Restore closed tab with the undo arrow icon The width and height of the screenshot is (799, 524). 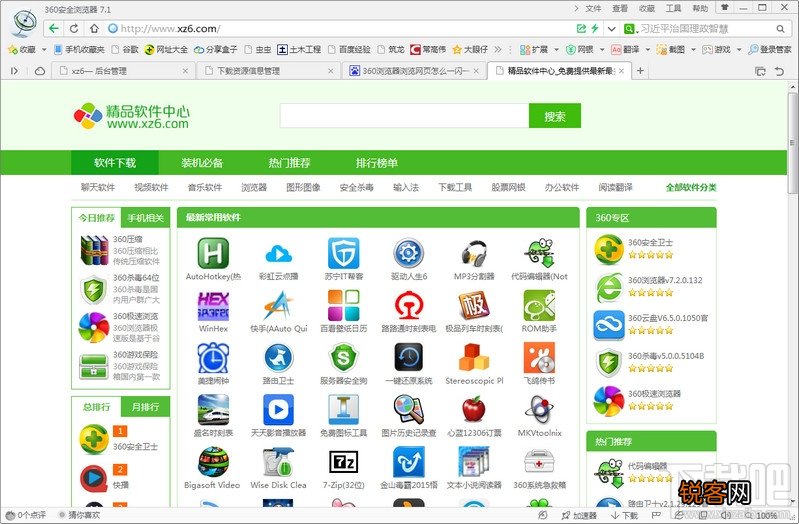click(x=779, y=71)
